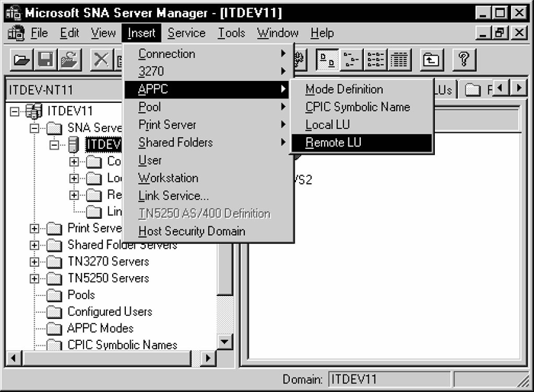
Task: Click the Help question mark icon
Action: point(465,59)
